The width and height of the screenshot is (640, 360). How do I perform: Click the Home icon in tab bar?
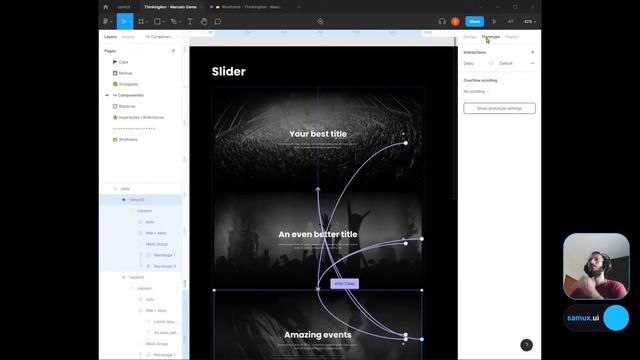(x=106, y=7)
